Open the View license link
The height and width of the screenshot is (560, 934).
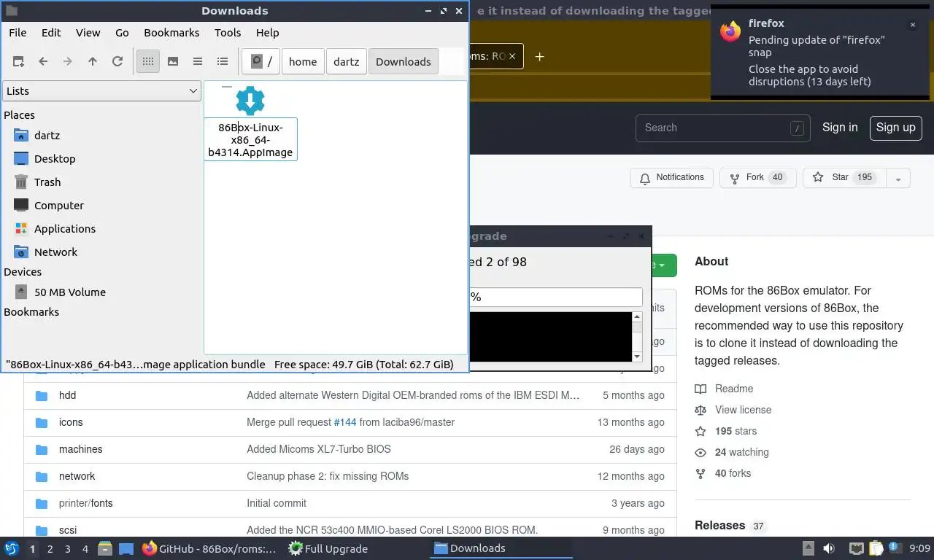[743, 410]
